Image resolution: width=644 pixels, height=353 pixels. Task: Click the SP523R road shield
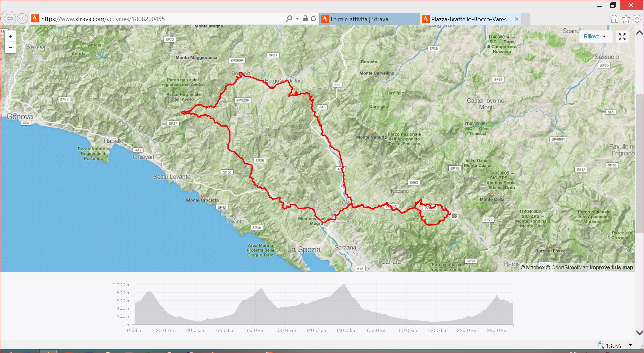click(x=243, y=100)
